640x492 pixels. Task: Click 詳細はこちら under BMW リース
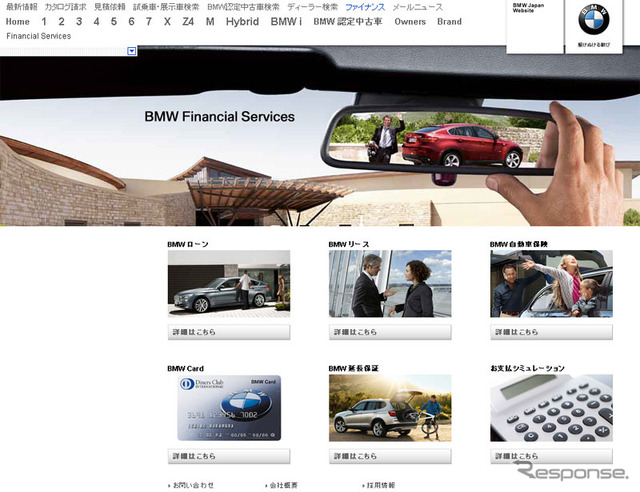tap(390, 332)
